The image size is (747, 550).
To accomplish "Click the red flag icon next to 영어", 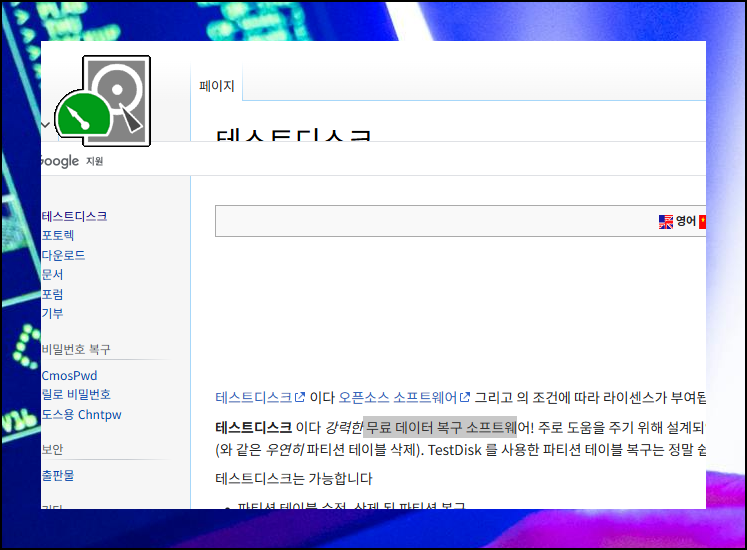I will (x=702, y=222).
